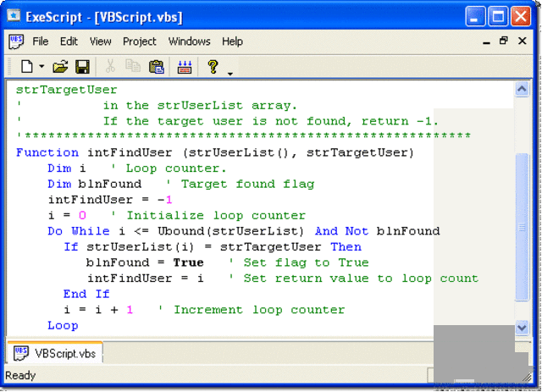Open the Help menu
The height and width of the screenshot is (392, 542).
pos(232,41)
